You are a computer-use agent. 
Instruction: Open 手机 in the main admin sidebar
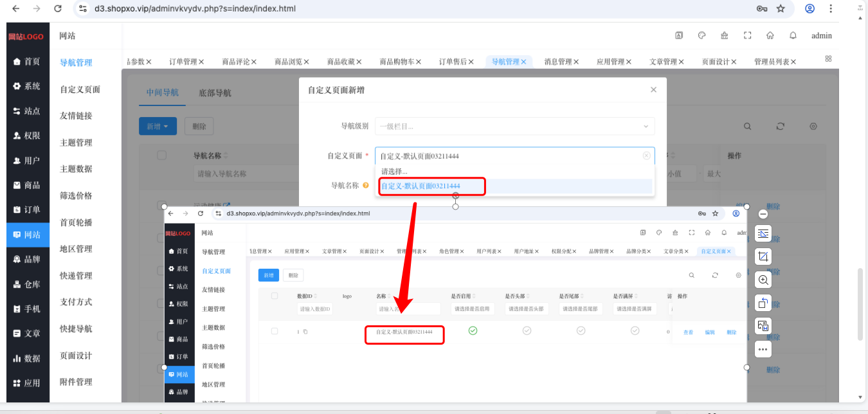point(27,309)
